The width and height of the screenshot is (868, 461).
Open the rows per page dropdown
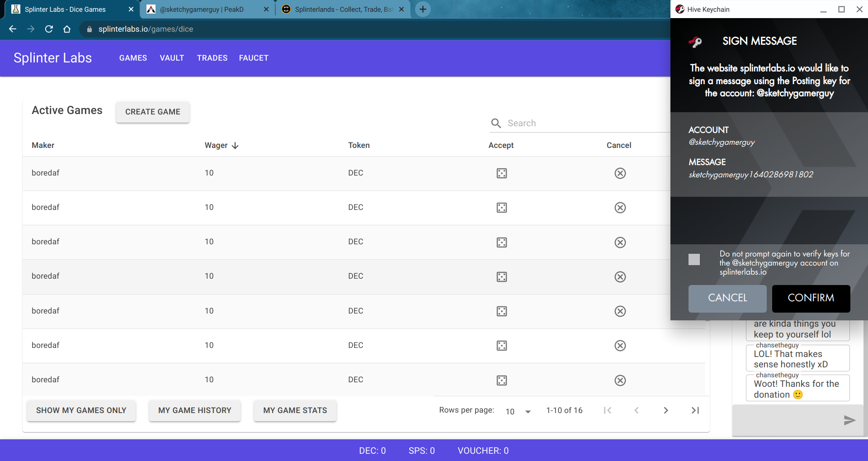point(518,411)
